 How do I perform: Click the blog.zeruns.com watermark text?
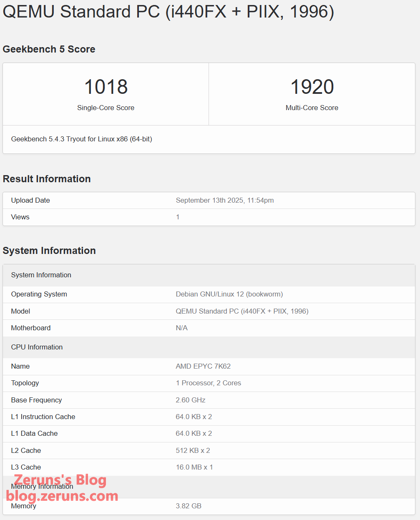point(62,496)
